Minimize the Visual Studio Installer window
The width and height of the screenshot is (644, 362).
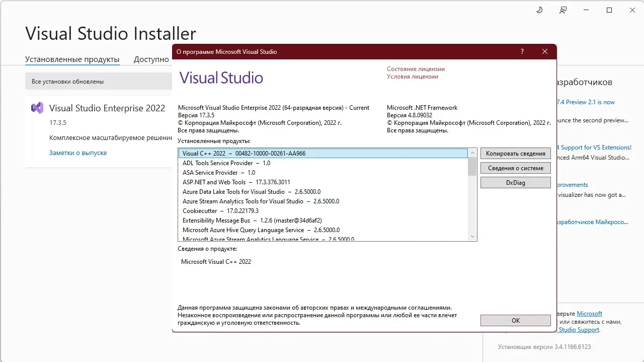pos(586,10)
